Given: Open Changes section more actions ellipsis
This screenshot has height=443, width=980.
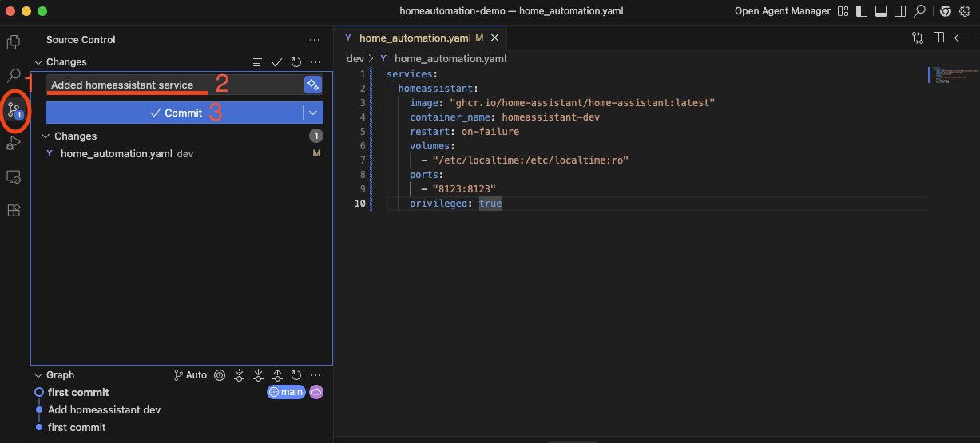Looking at the screenshot, I should pyautogui.click(x=315, y=62).
